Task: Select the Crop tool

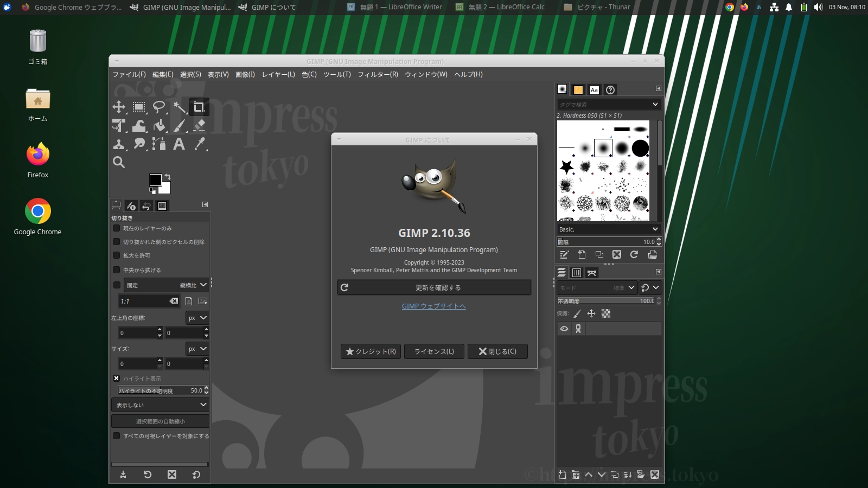Action: (199, 107)
